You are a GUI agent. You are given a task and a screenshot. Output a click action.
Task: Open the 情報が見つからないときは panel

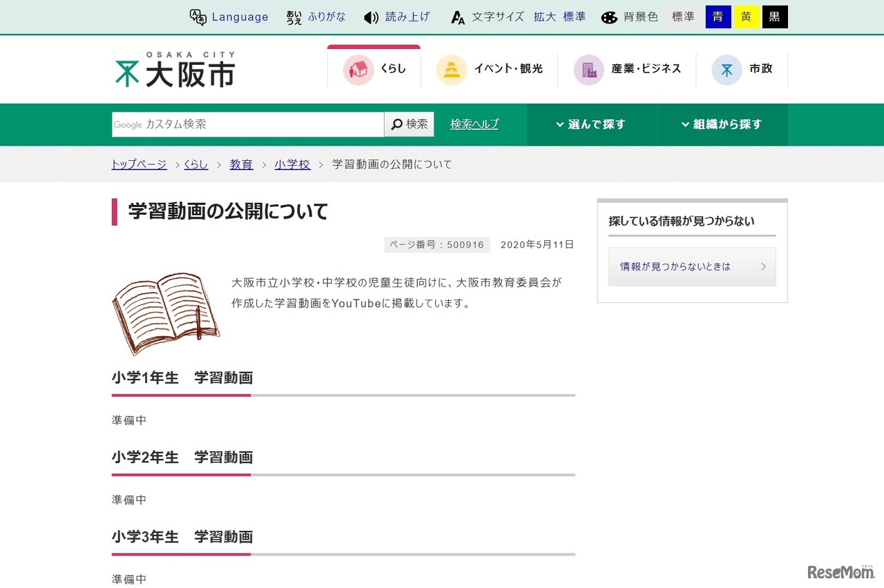[691, 267]
